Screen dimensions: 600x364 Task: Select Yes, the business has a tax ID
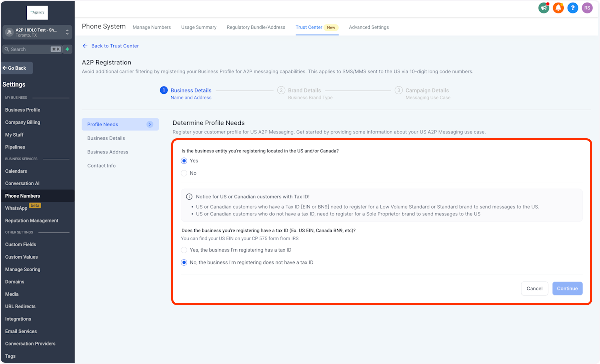pyautogui.click(x=184, y=250)
